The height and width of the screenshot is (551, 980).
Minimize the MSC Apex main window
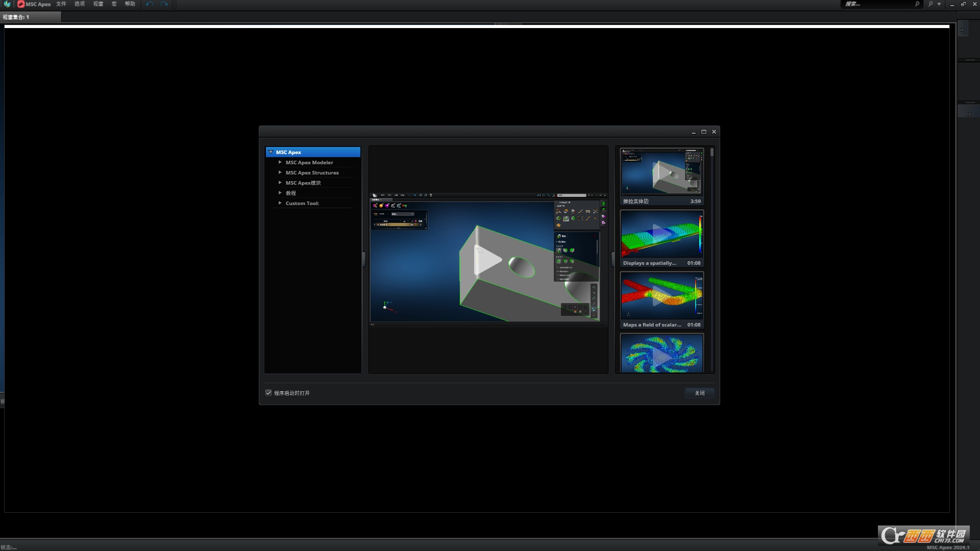(x=952, y=4)
